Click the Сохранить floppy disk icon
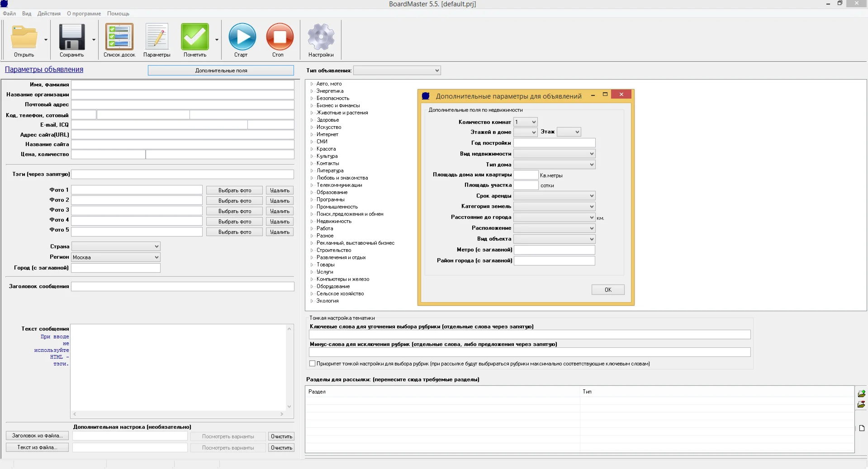Image resolution: width=868 pixels, height=469 pixels. click(x=71, y=38)
